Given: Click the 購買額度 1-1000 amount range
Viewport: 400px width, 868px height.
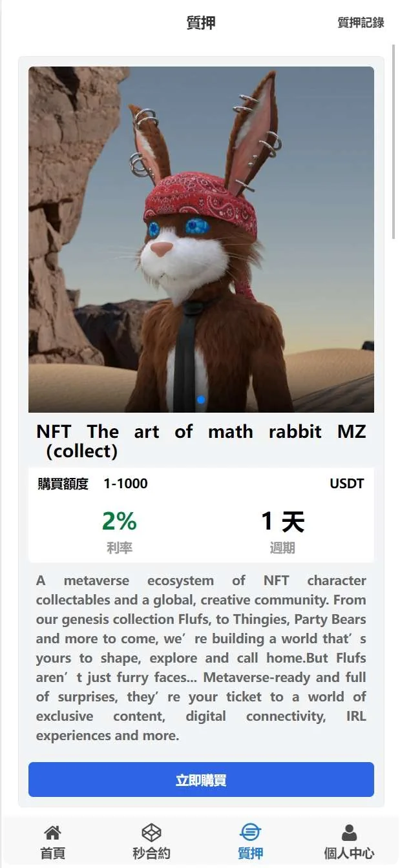Looking at the screenshot, I should click(92, 484).
